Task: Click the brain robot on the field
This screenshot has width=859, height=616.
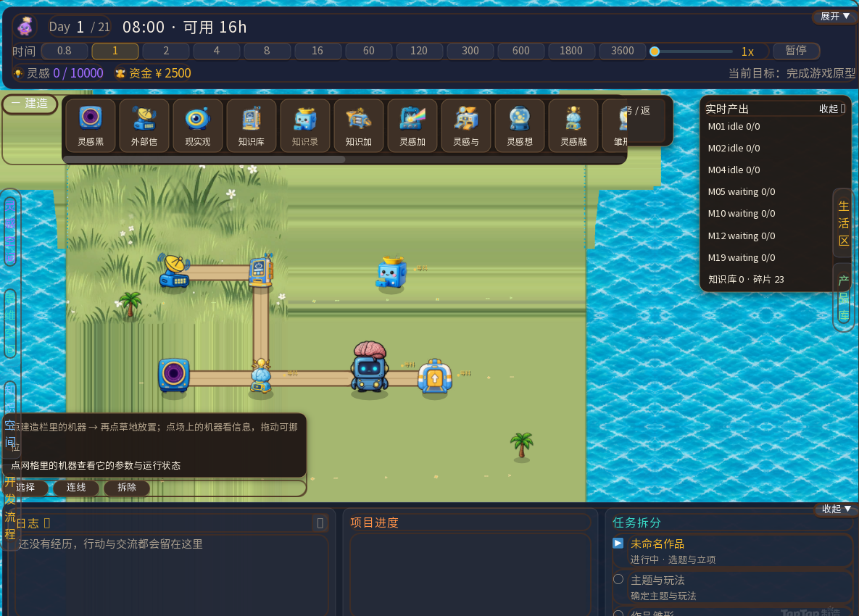Action: coord(370,367)
